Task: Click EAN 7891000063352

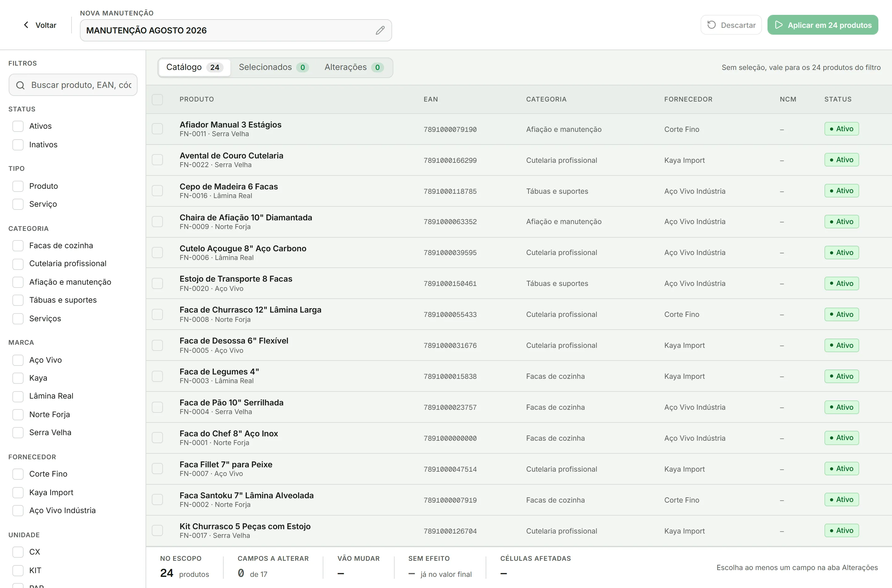Action: (450, 222)
